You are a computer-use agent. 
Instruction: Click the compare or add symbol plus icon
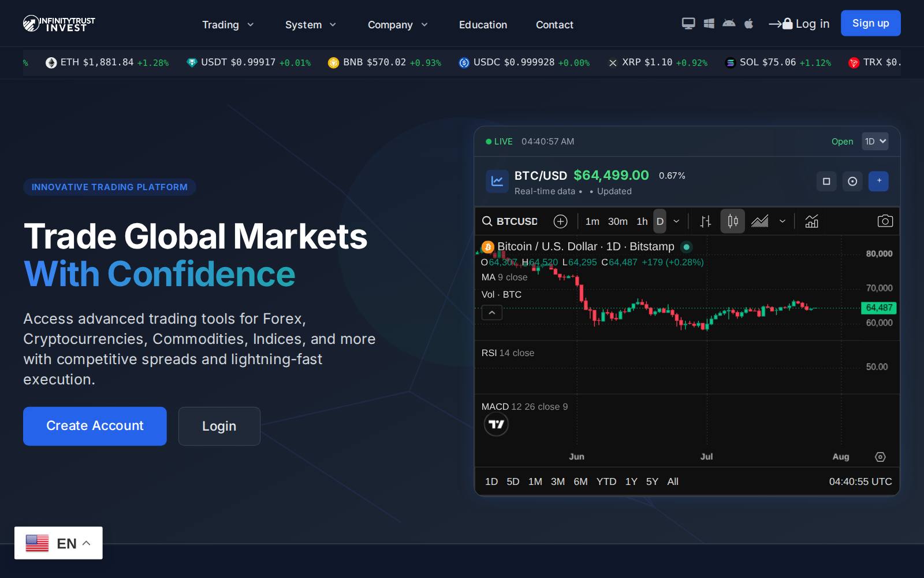[560, 221]
